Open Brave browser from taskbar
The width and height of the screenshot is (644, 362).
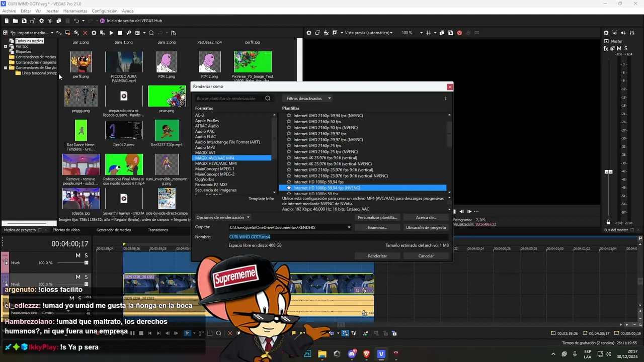point(366,354)
